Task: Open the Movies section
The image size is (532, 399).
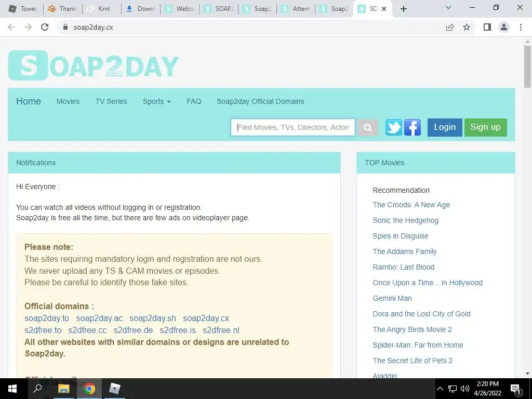Action: tap(68, 101)
